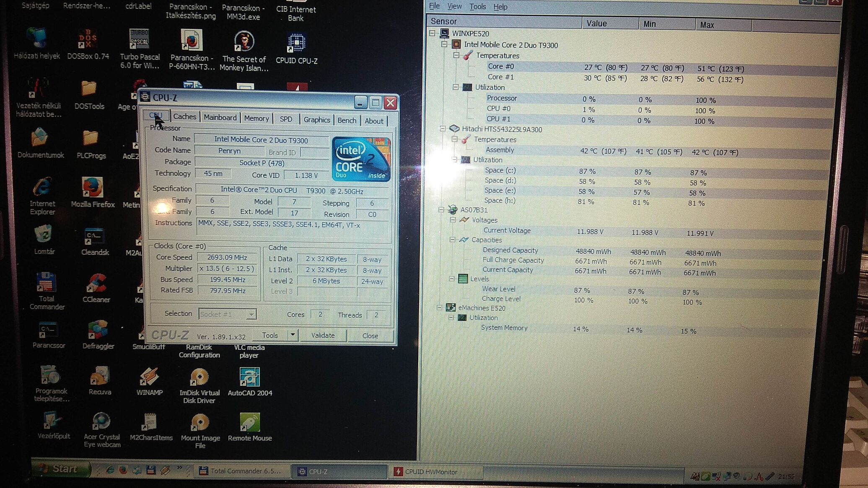
Task: Switch to Total Commander taskbar button
Action: click(x=242, y=471)
